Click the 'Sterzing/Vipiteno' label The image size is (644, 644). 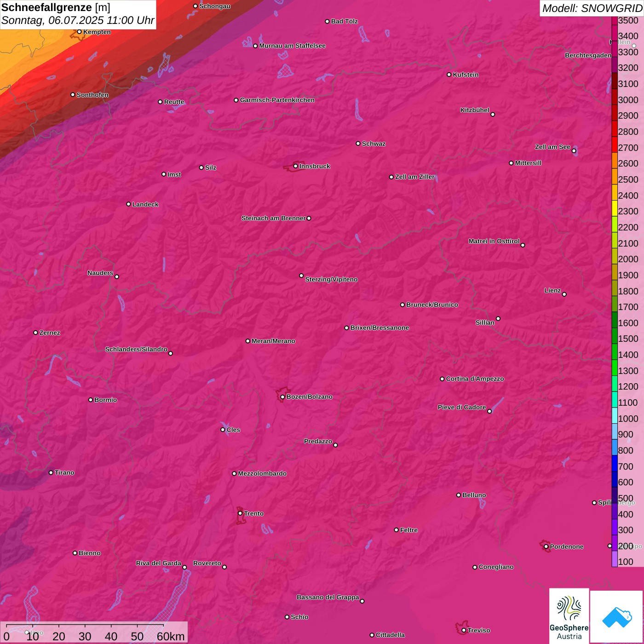[x=331, y=279]
